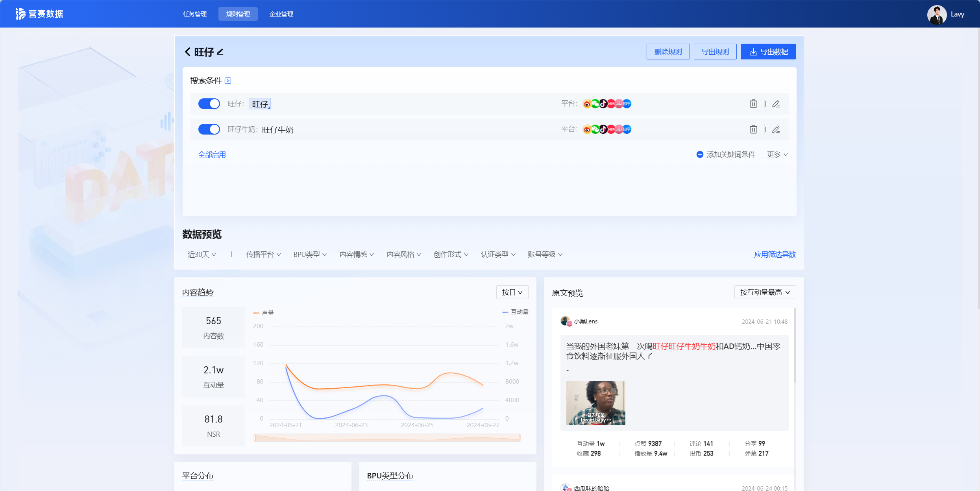Click the Xiaohongshu platform icon in 旺仔牛奶 row

[x=611, y=129]
